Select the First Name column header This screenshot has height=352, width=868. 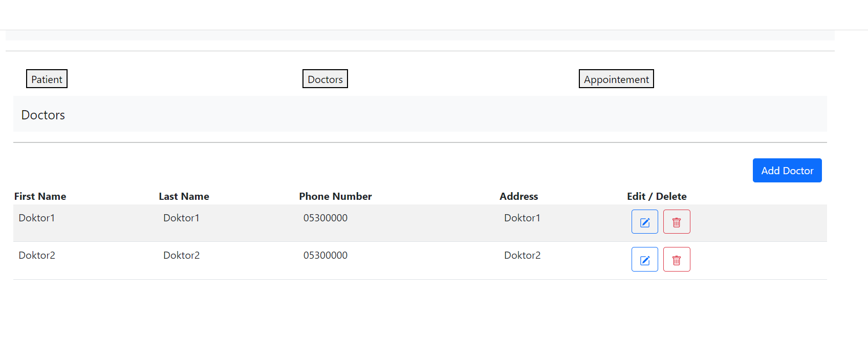pos(40,196)
